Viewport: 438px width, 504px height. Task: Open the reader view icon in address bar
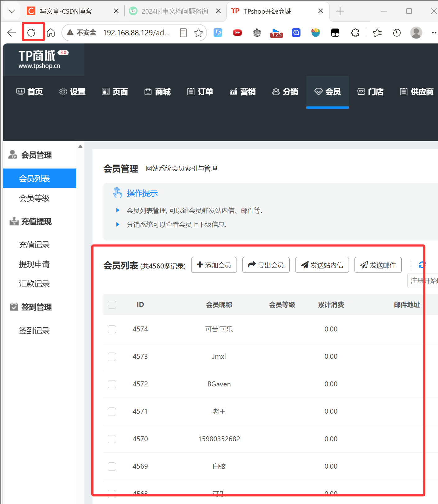point(183,33)
